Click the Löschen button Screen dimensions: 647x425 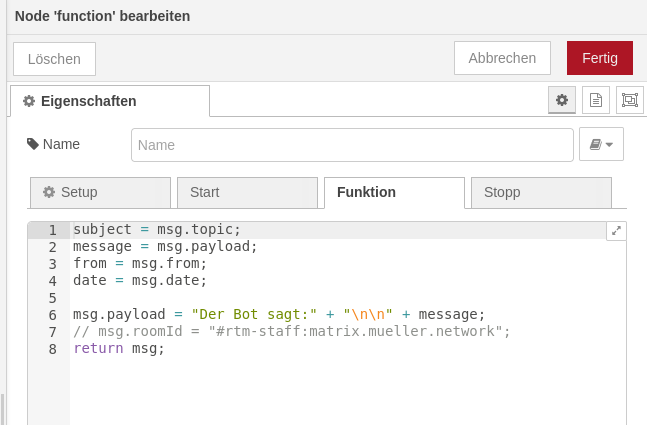(54, 59)
